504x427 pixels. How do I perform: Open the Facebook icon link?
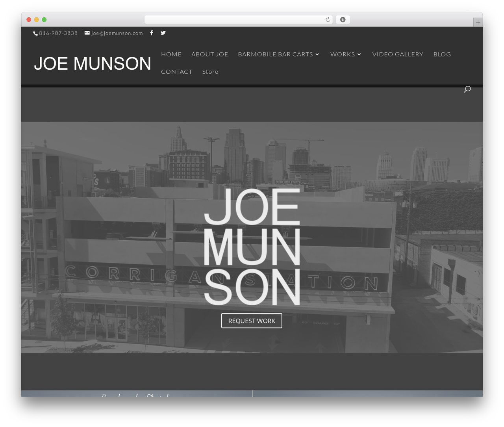pos(152,33)
